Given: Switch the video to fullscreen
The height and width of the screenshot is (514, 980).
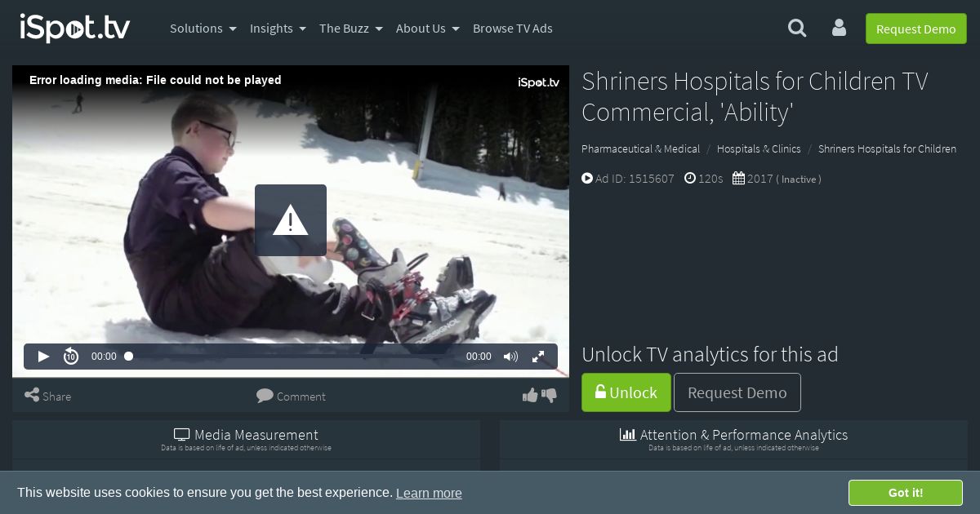Looking at the screenshot, I should coord(538,357).
